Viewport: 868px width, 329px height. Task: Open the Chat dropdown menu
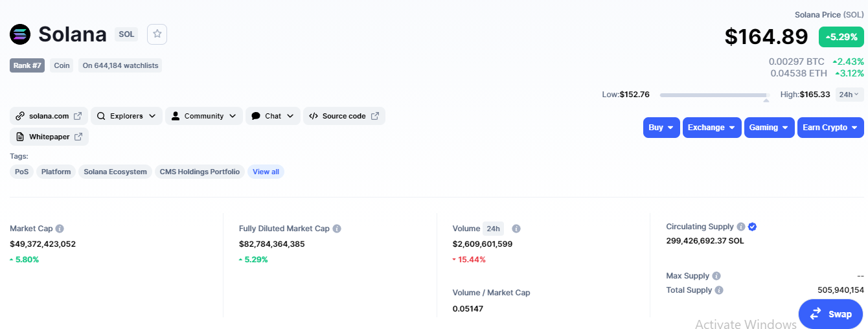pos(273,116)
